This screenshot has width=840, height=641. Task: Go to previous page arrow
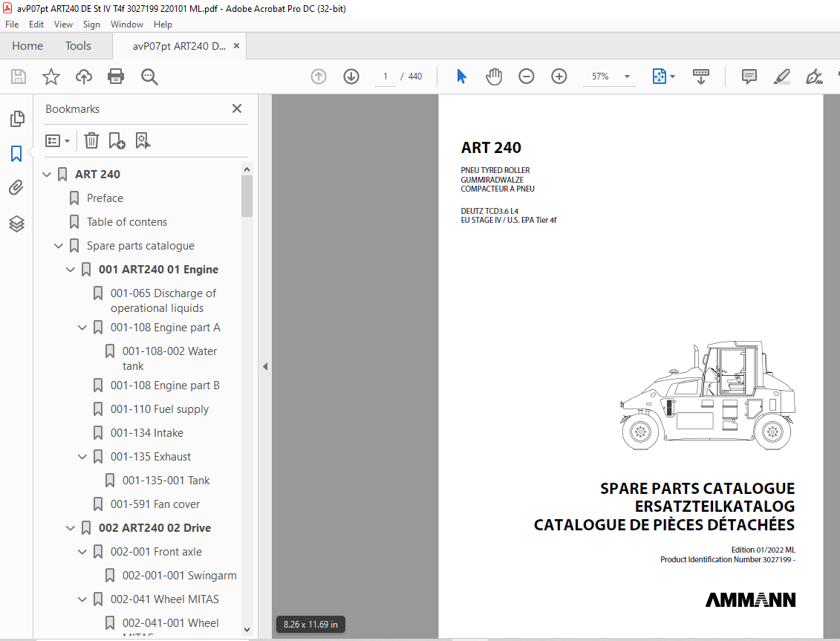pos(319,77)
